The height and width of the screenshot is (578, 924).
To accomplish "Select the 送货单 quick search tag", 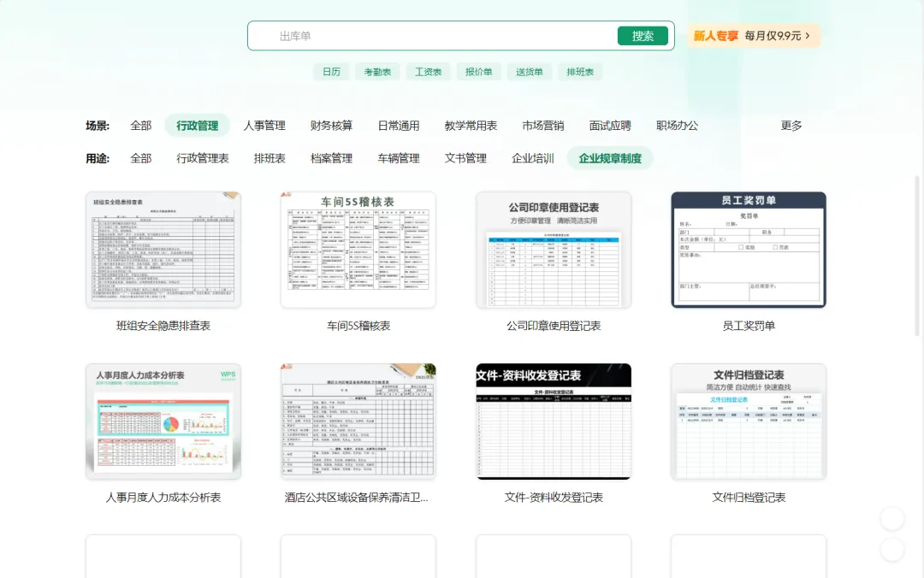I will point(530,72).
